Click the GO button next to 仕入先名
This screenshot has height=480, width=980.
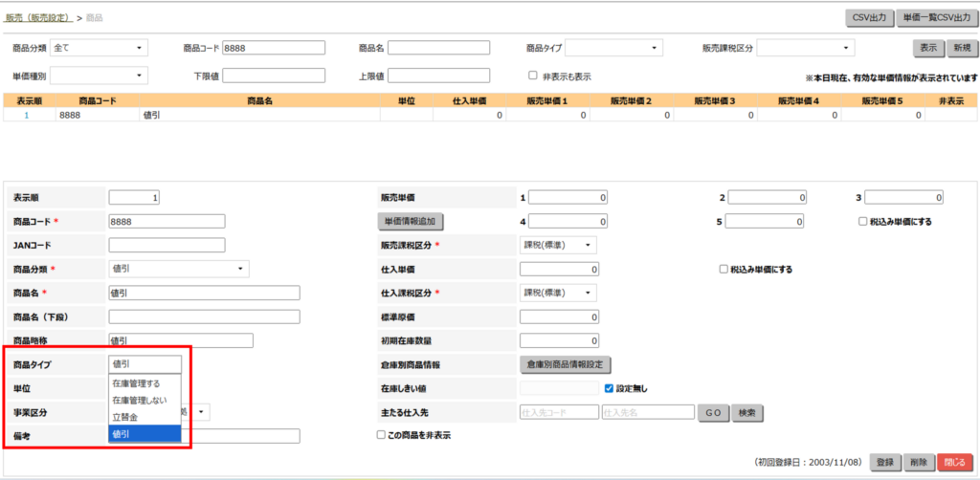(711, 412)
